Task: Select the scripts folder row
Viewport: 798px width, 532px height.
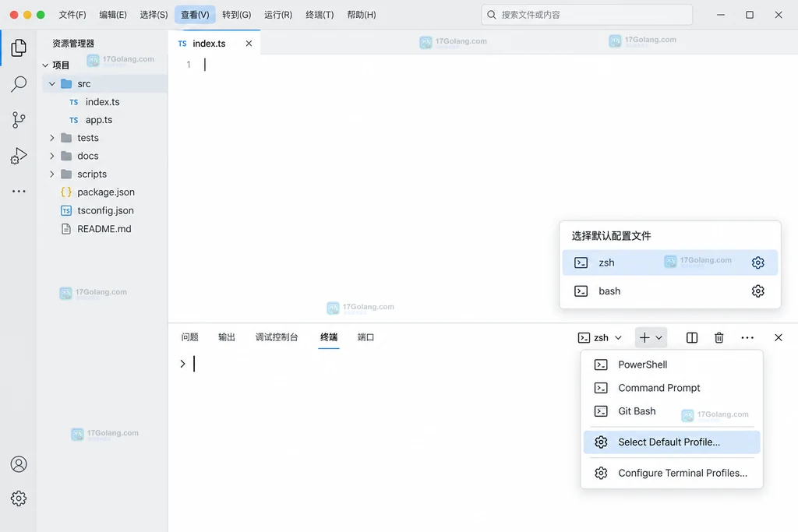Action: point(104,174)
